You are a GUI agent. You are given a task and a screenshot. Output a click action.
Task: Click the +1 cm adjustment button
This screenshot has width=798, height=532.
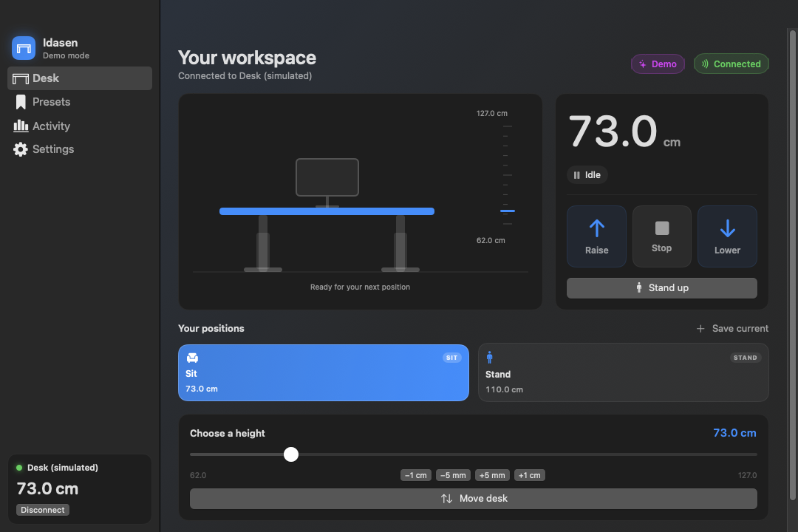click(x=529, y=476)
